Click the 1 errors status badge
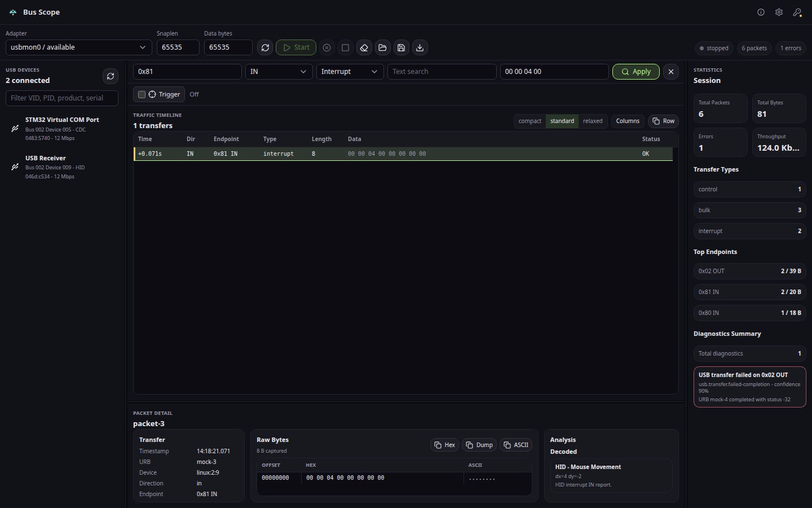This screenshot has width=812, height=508. [x=791, y=48]
